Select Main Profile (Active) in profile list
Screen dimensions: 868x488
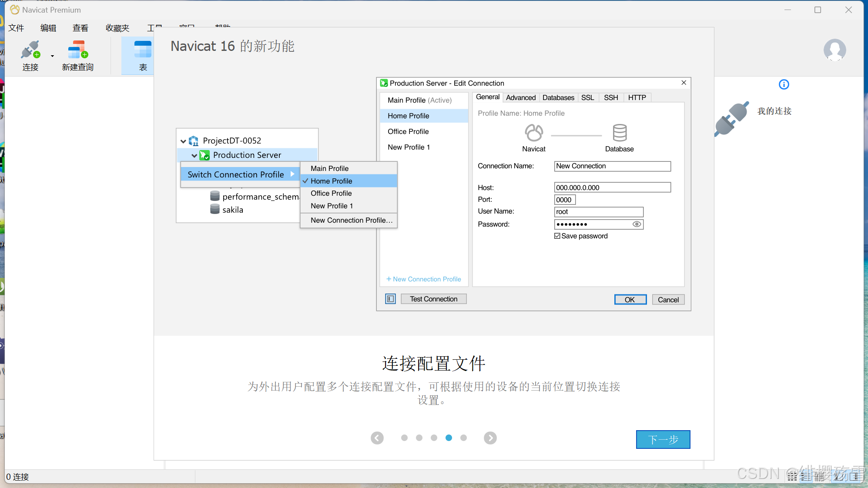pos(424,100)
